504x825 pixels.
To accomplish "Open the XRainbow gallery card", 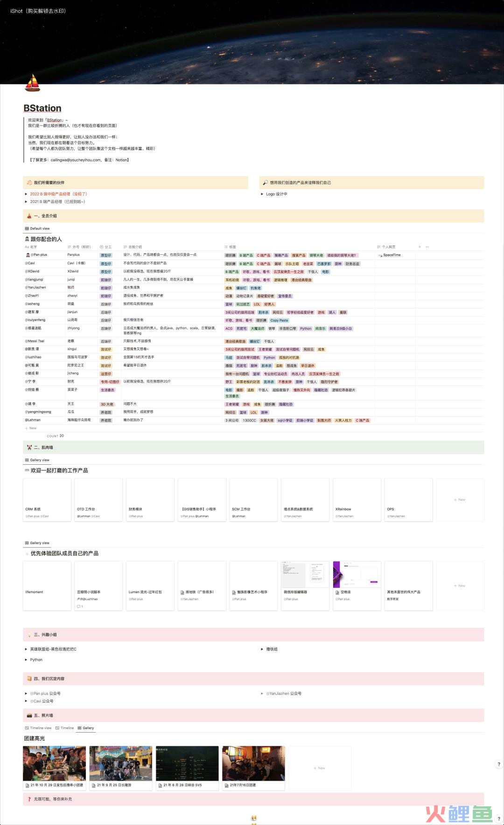I will click(x=357, y=500).
